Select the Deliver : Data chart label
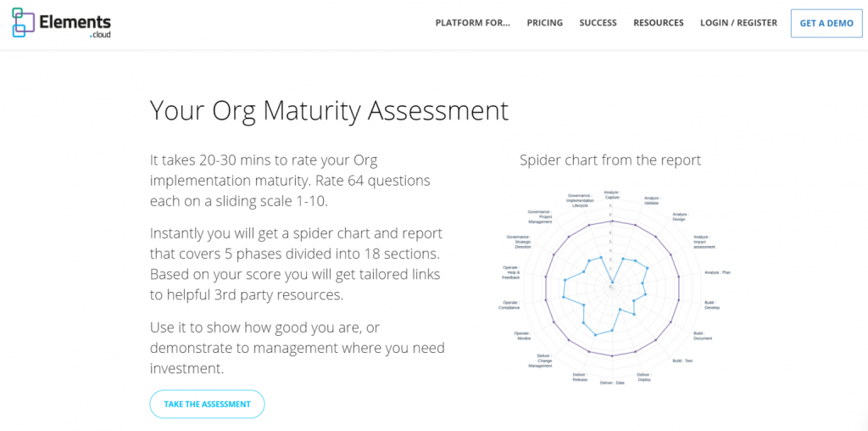 tap(612, 383)
